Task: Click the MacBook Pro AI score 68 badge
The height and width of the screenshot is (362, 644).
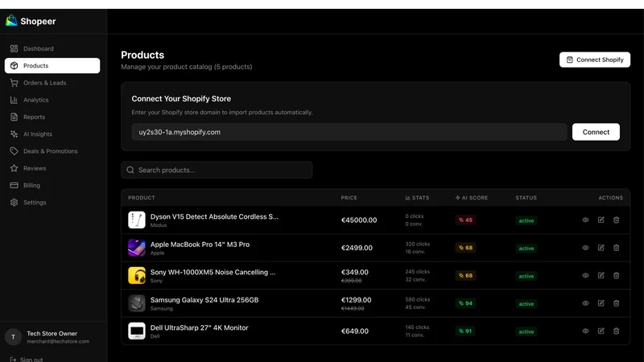Action: point(465,248)
